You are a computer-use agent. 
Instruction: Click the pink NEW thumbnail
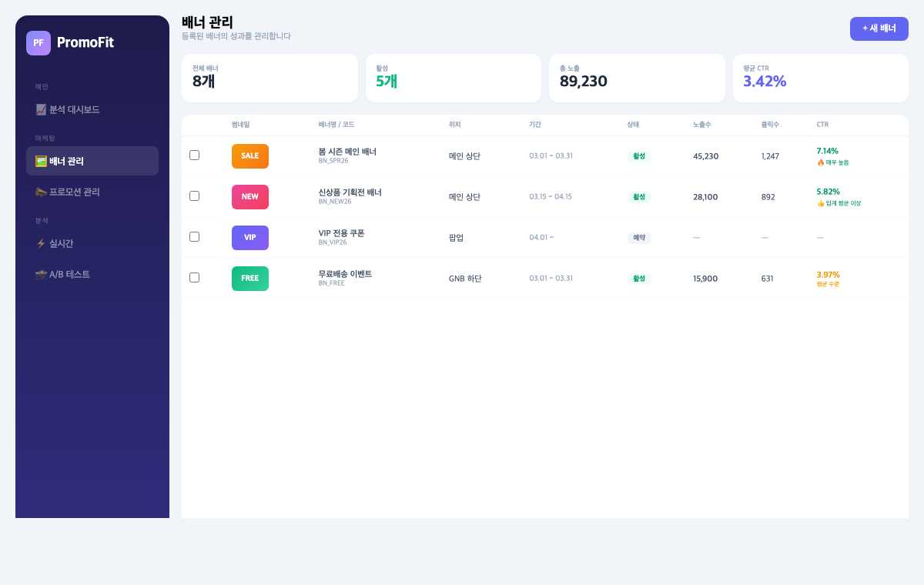pyautogui.click(x=250, y=197)
